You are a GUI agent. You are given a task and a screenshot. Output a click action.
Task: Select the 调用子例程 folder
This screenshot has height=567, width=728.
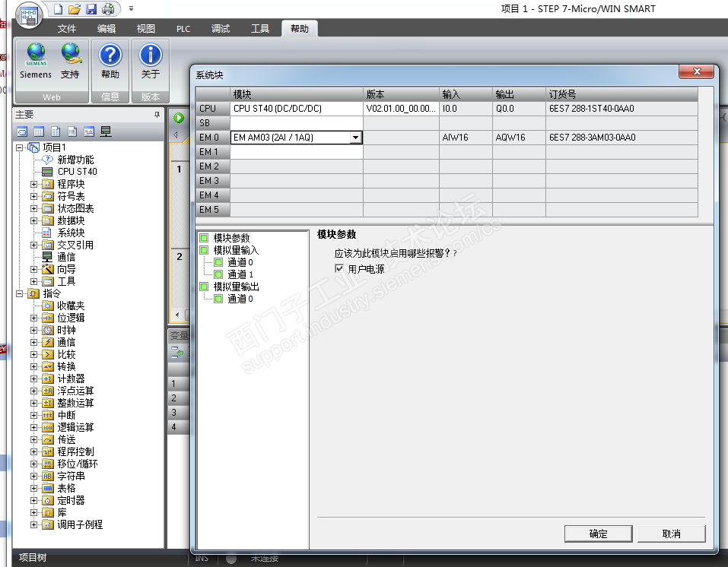[80, 524]
